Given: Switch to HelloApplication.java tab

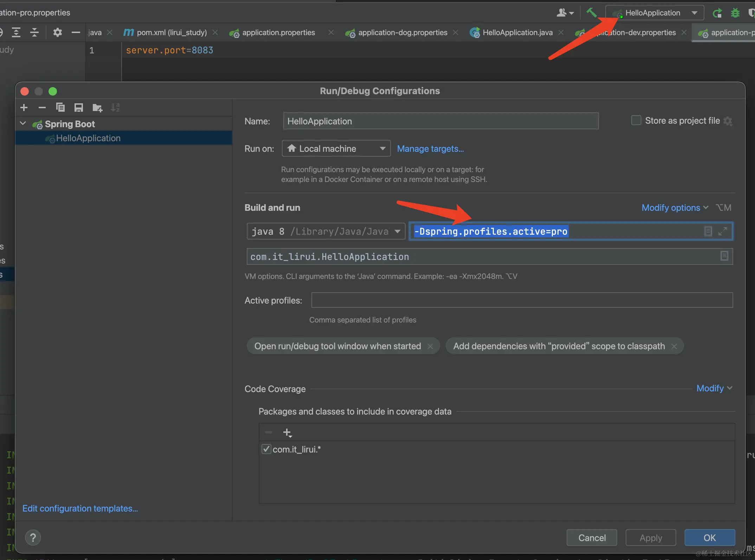Looking at the screenshot, I should (517, 33).
